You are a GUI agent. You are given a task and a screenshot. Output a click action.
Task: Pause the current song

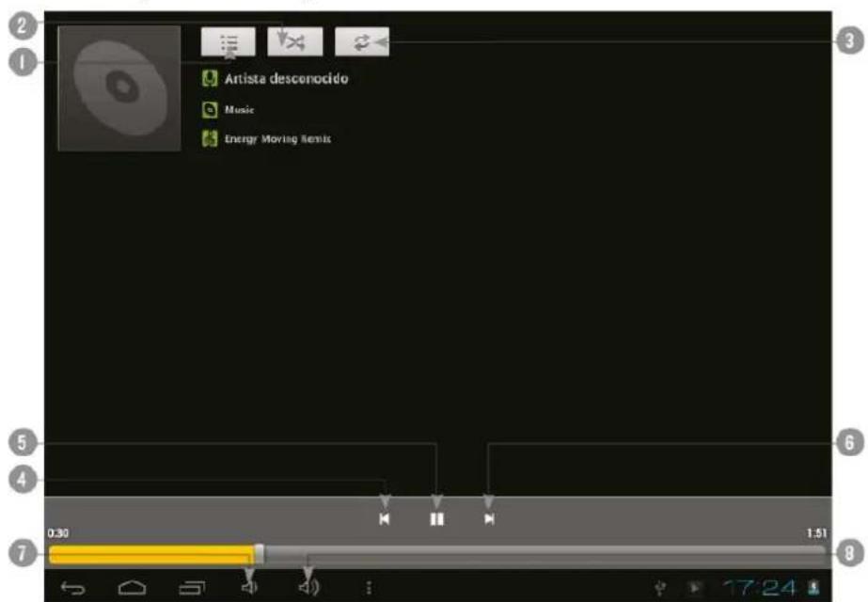[x=436, y=519]
